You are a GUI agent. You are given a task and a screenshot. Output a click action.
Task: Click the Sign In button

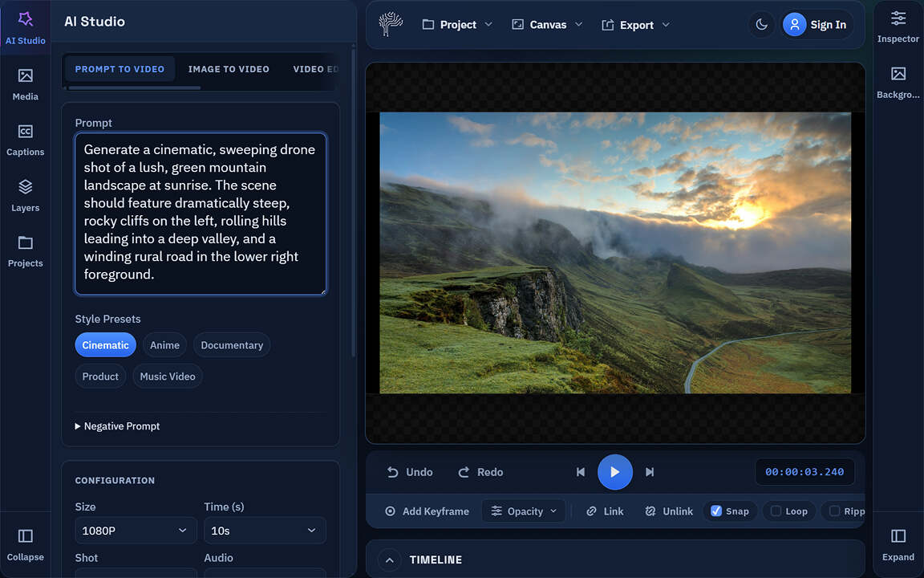tap(817, 24)
